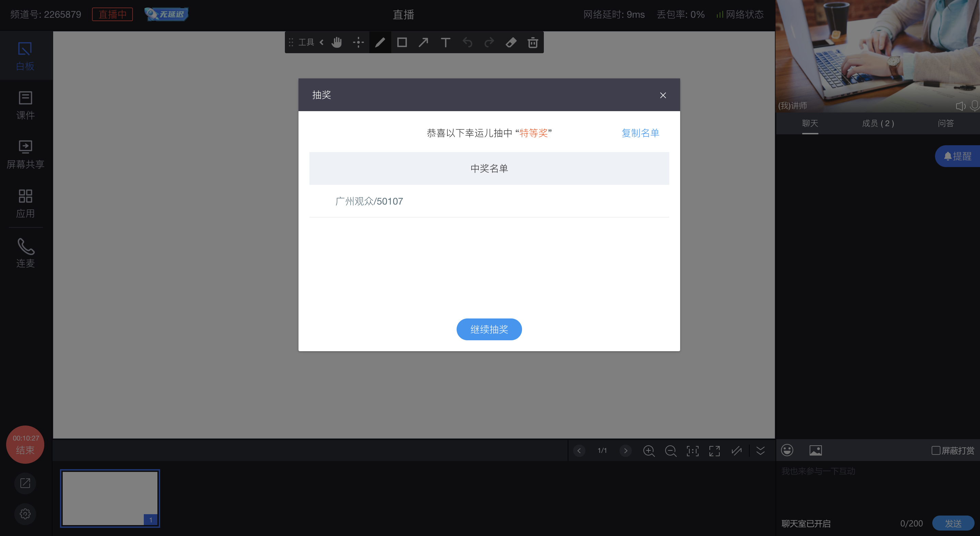Select the pencil drawing tool
This screenshot has width=980, height=536.
[x=380, y=42]
